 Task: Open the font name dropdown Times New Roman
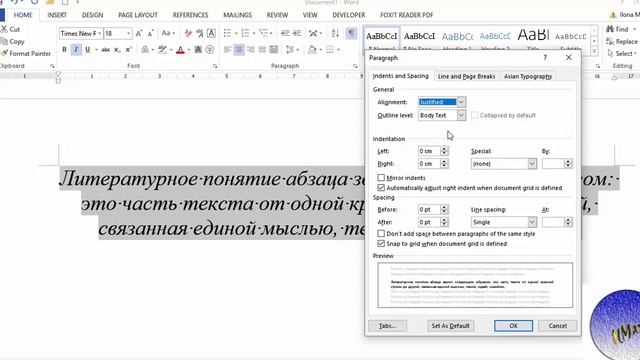[99, 33]
